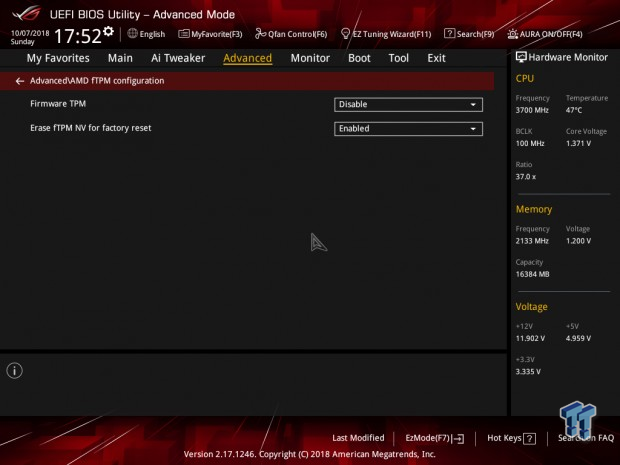Open the Tool tab

coord(399,58)
